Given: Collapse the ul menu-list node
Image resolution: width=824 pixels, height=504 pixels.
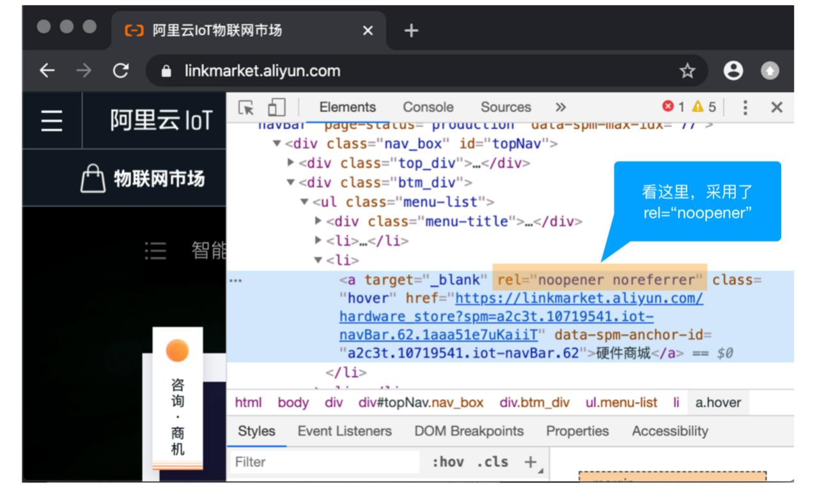Looking at the screenshot, I should click(x=305, y=202).
